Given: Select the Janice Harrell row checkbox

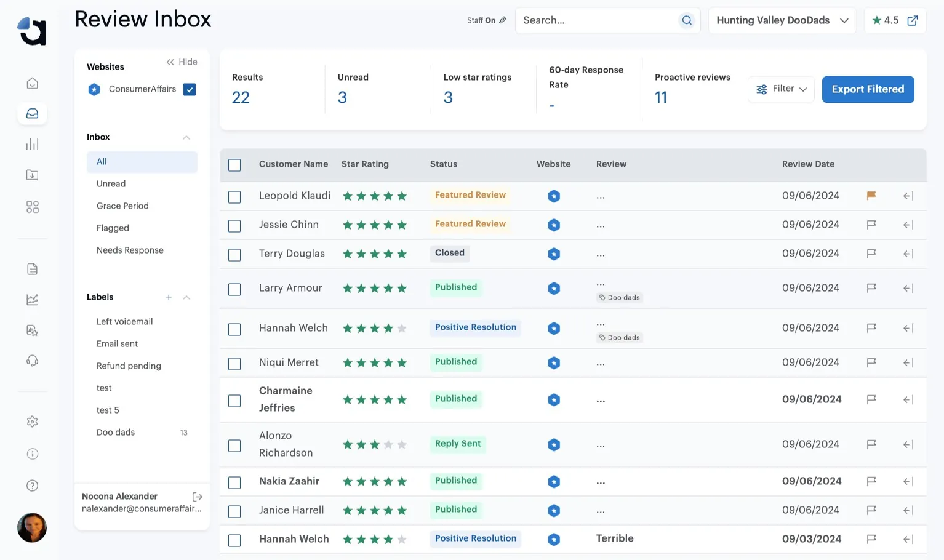Looking at the screenshot, I should (234, 511).
